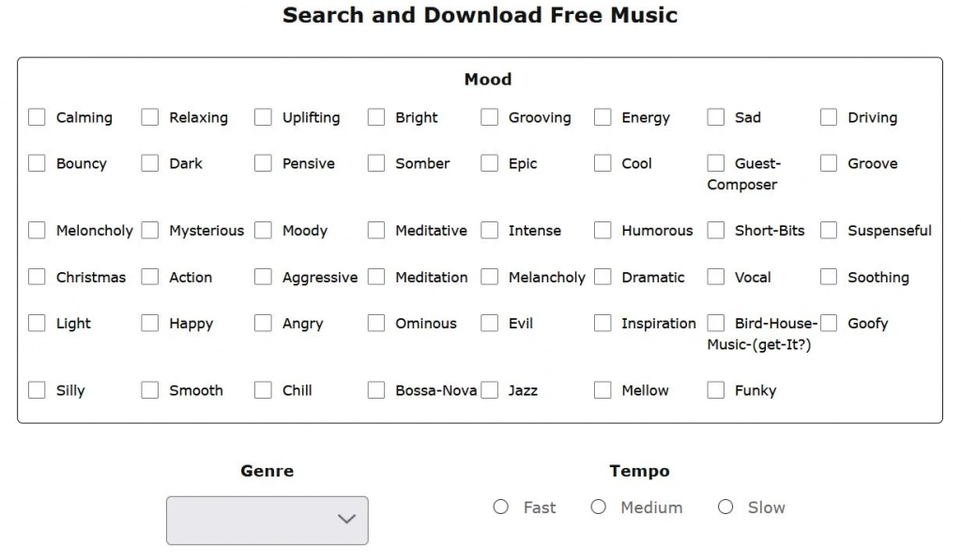Check the Mysterious mood box

point(150,230)
